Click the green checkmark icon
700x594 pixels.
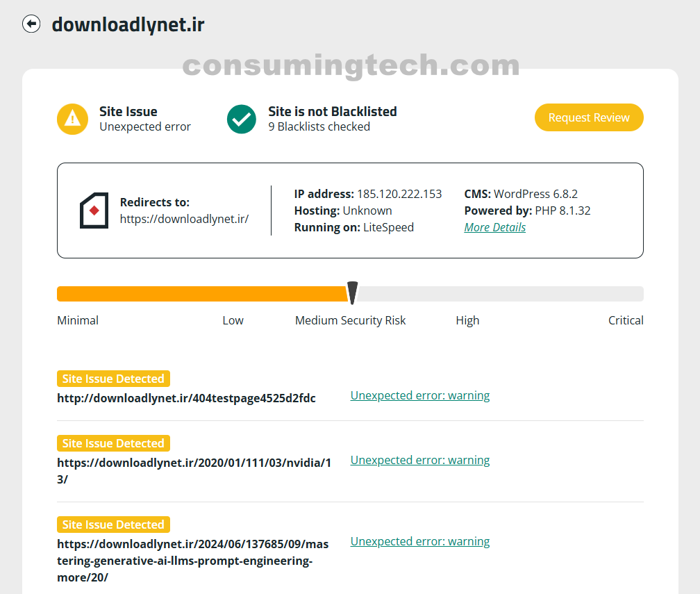242,119
